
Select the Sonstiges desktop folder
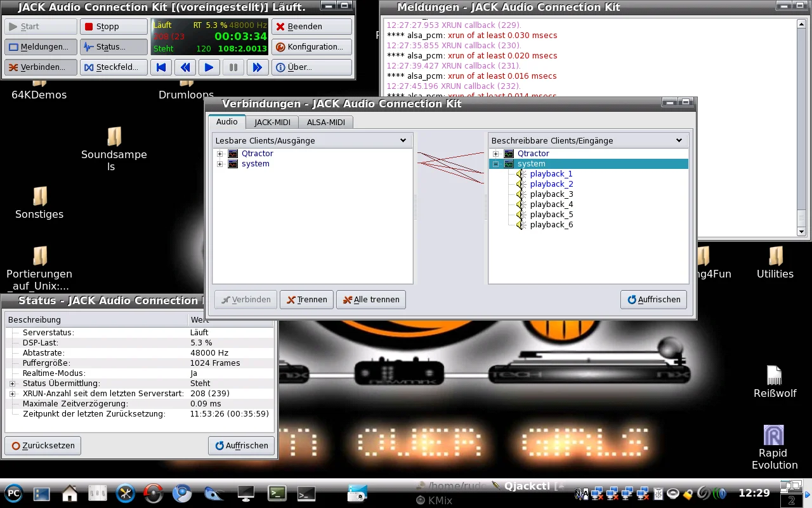[39, 203]
